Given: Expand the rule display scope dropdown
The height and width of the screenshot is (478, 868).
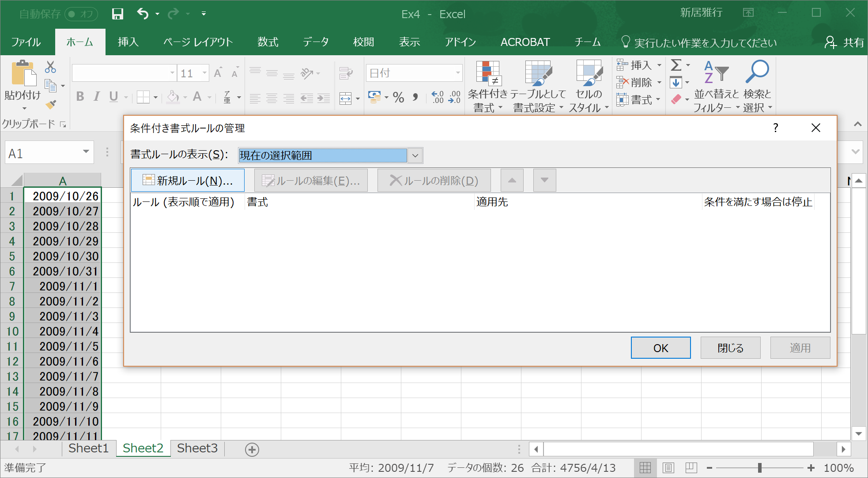Looking at the screenshot, I should point(415,156).
